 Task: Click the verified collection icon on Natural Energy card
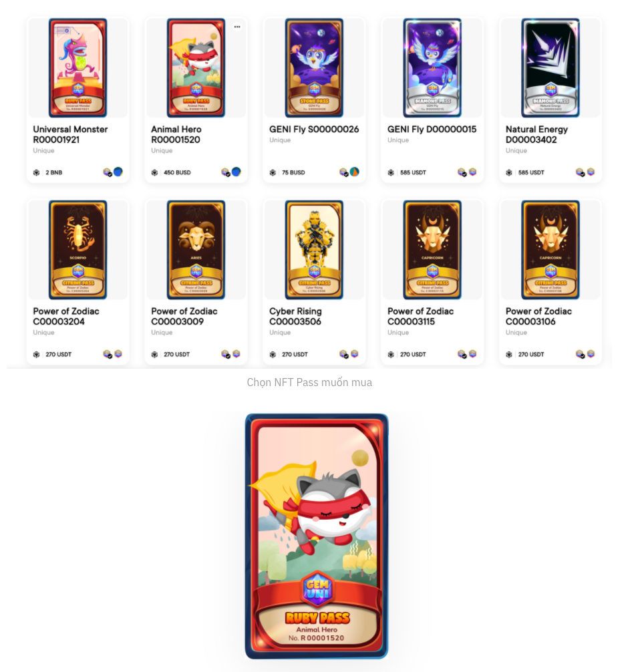(x=580, y=172)
